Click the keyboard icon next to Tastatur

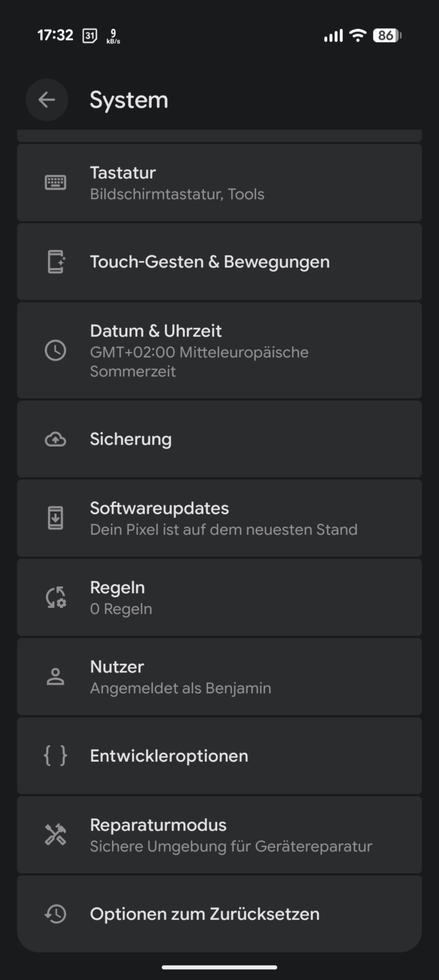click(56, 182)
